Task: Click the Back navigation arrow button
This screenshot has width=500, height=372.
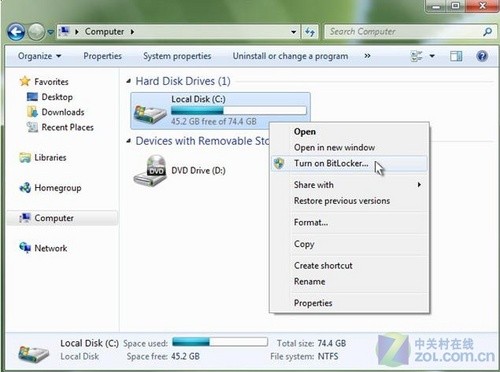Action: click(x=16, y=32)
